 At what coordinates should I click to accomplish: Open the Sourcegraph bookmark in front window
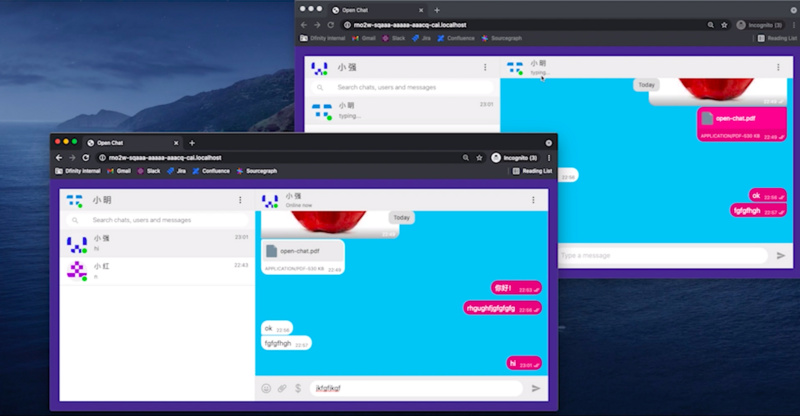pyautogui.click(x=258, y=171)
